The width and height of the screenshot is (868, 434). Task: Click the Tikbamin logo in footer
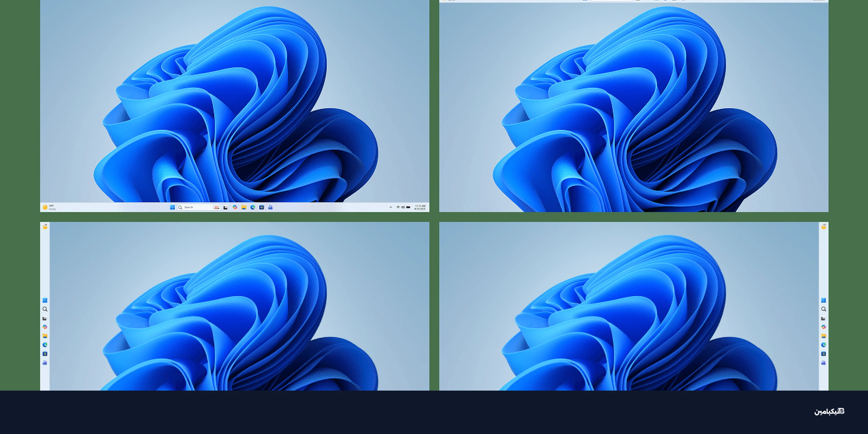coord(829,411)
